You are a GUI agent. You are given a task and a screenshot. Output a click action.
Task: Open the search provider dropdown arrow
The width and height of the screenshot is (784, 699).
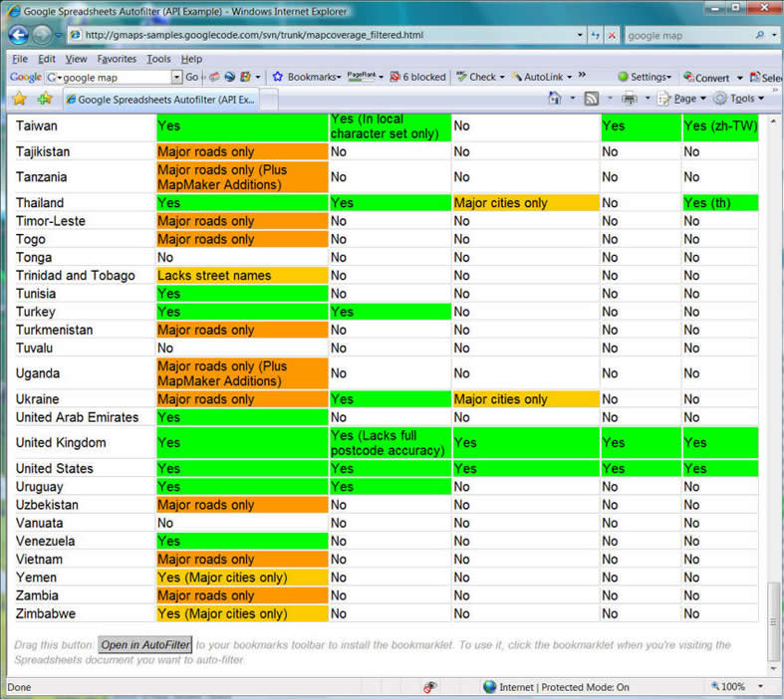pyautogui.click(x=773, y=35)
